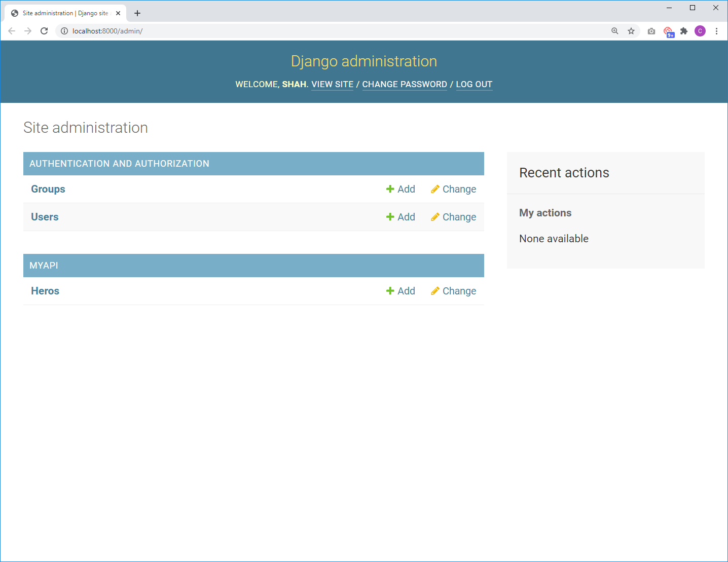The width and height of the screenshot is (728, 562).
Task: Open Django administration header link
Action: click(364, 61)
